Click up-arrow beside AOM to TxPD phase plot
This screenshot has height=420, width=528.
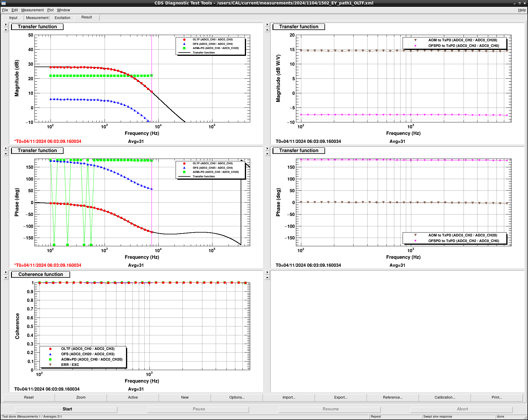267,154
